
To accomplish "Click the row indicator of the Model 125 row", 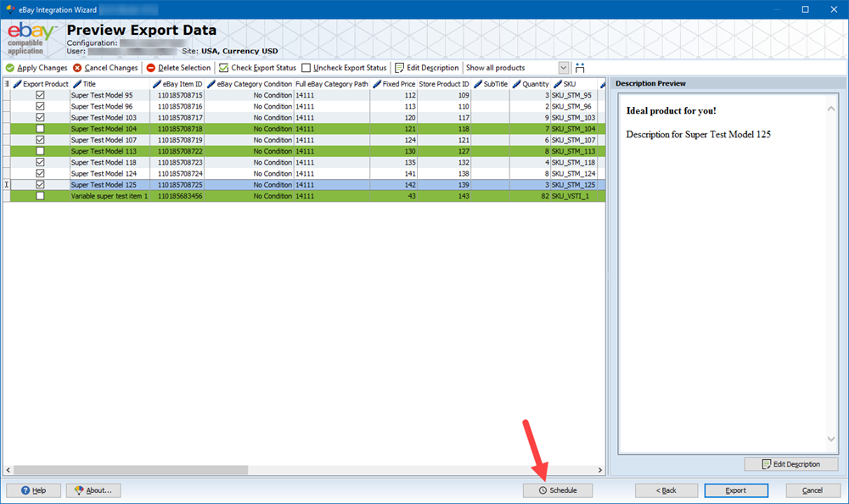I will [x=7, y=185].
